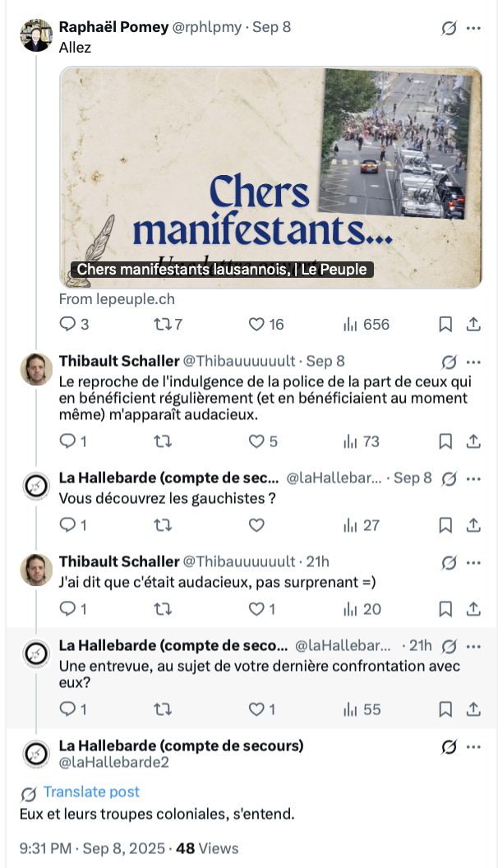Screen dimensions: 498x868
Task: Open Grok icon on main La Hallebarde post
Action: pos(449,747)
